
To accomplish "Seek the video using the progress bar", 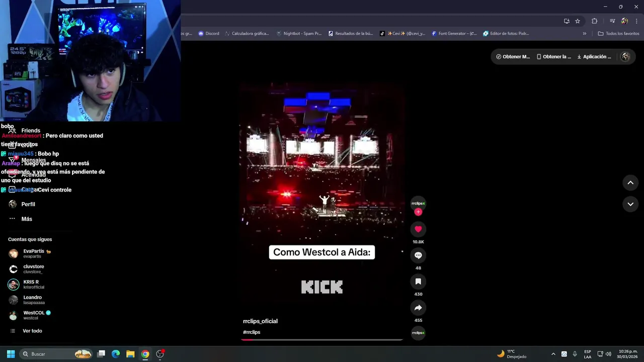I will pos(322,340).
